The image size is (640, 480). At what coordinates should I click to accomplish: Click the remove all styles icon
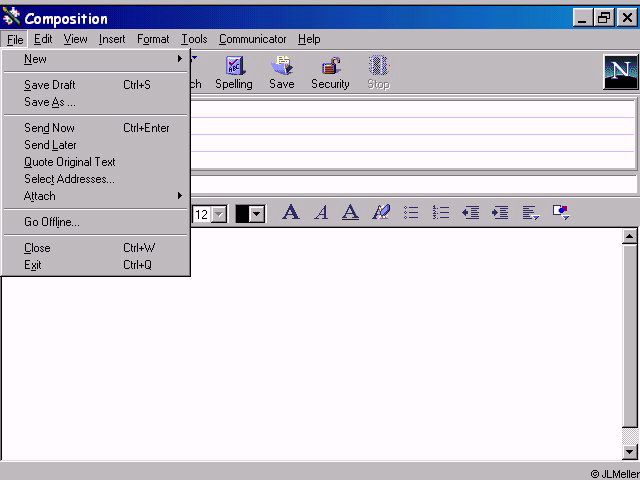tap(381, 212)
